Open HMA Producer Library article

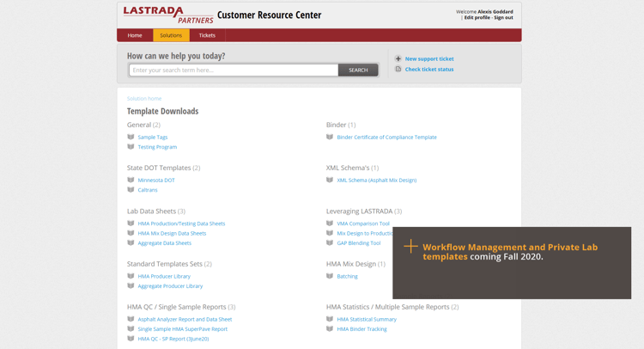coord(164,277)
